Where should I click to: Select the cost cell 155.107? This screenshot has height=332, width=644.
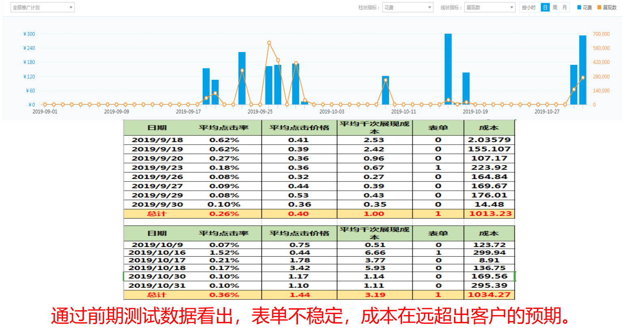[489, 149]
